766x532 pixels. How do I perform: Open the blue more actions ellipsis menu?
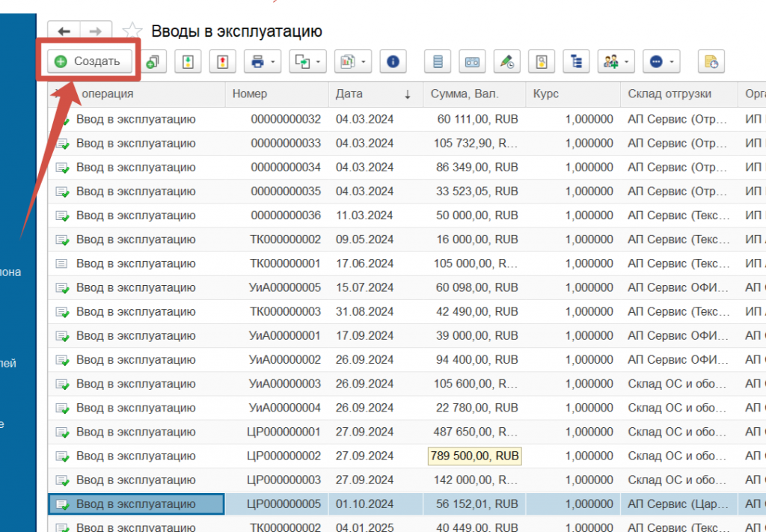(661, 62)
